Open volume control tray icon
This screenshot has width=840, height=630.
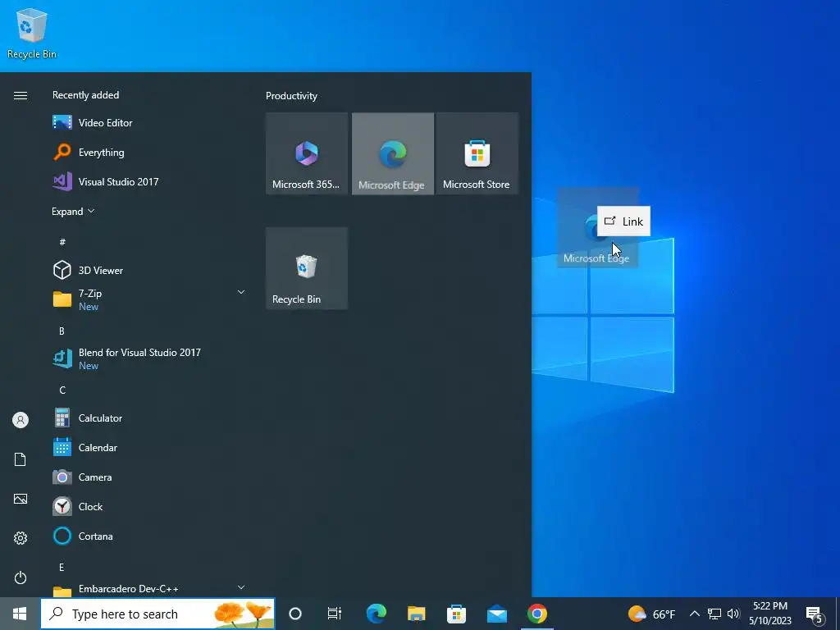pyautogui.click(x=733, y=614)
